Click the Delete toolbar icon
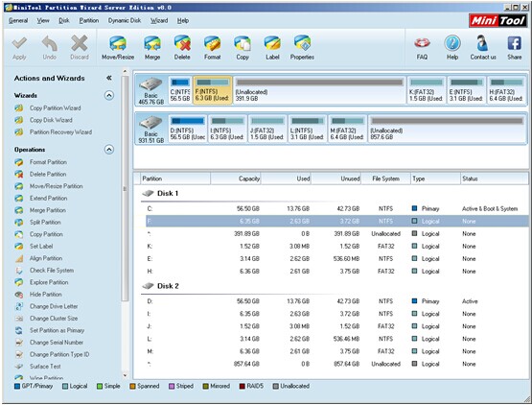Image resolution: width=532 pixels, height=405 pixels. 182,43
